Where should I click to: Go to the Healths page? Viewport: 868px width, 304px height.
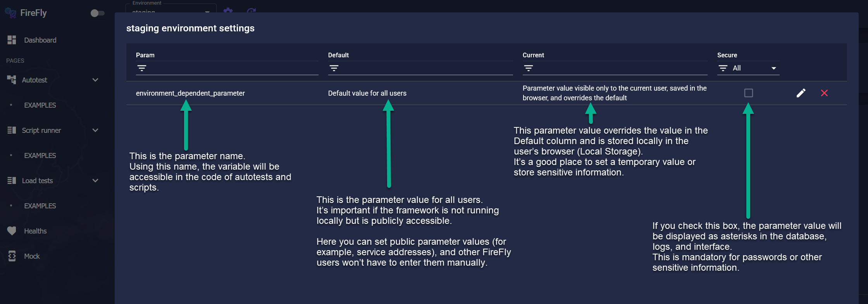(35, 231)
